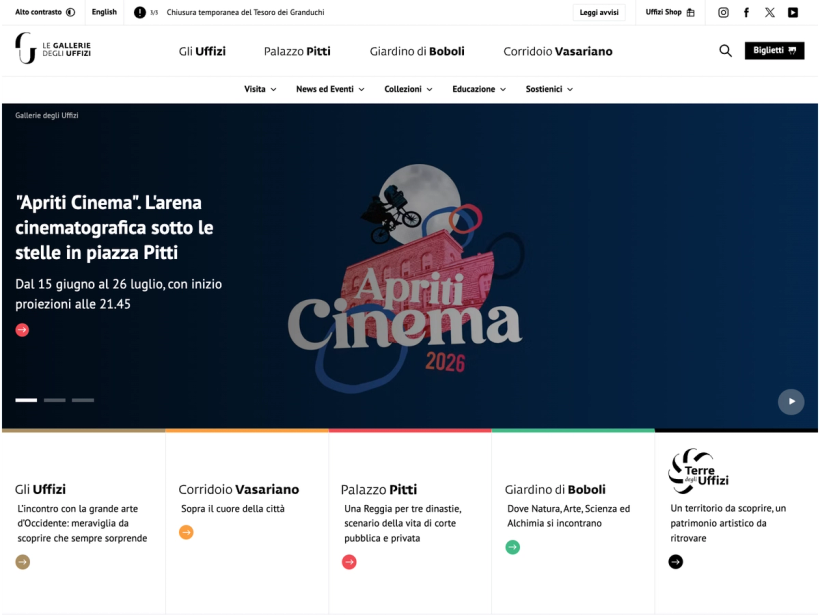The width and height of the screenshot is (820, 615).
Task: Open Palazzo Pitti in main navigation
Action: 297,51
